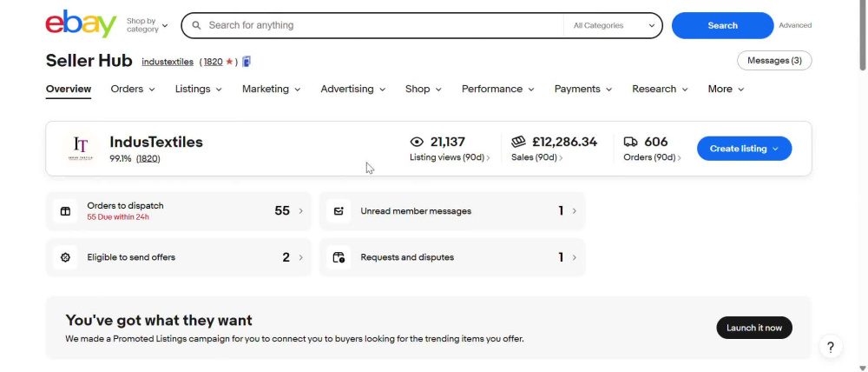Click the 21,137 listing views value

pyautogui.click(x=447, y=142)
